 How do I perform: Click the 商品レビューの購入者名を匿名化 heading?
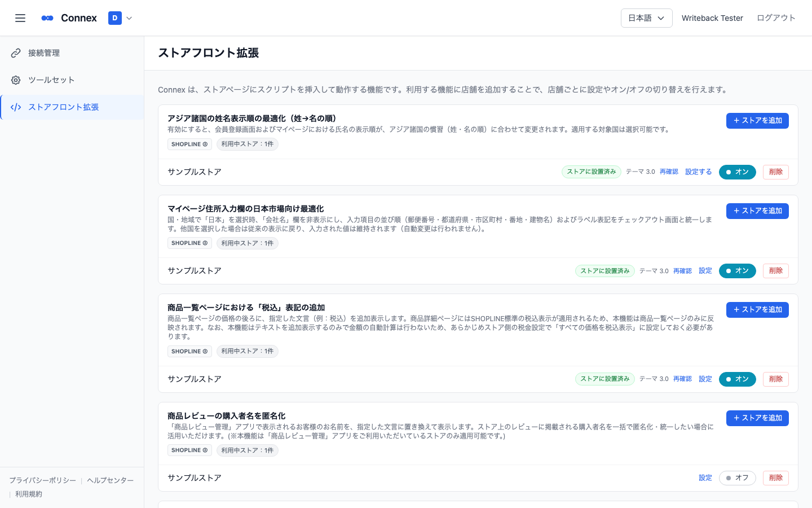(x=227, y=416)
